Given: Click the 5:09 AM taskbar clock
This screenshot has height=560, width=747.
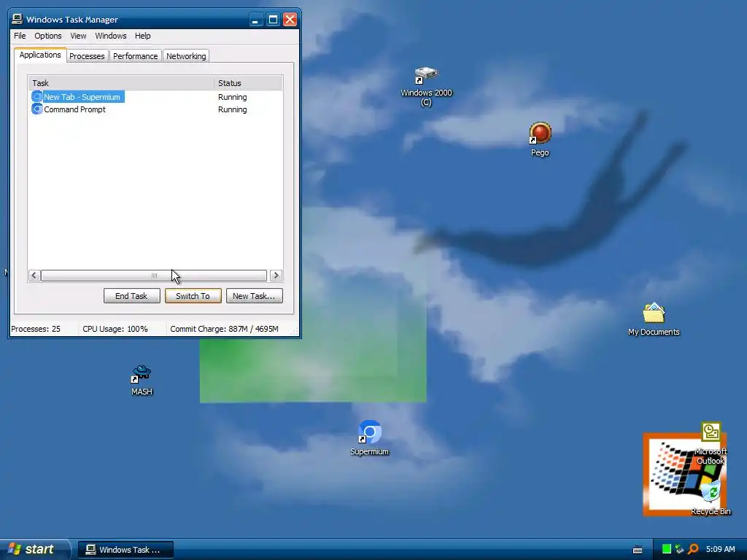Looking at the screenshot, I should (x=720, y=549).
